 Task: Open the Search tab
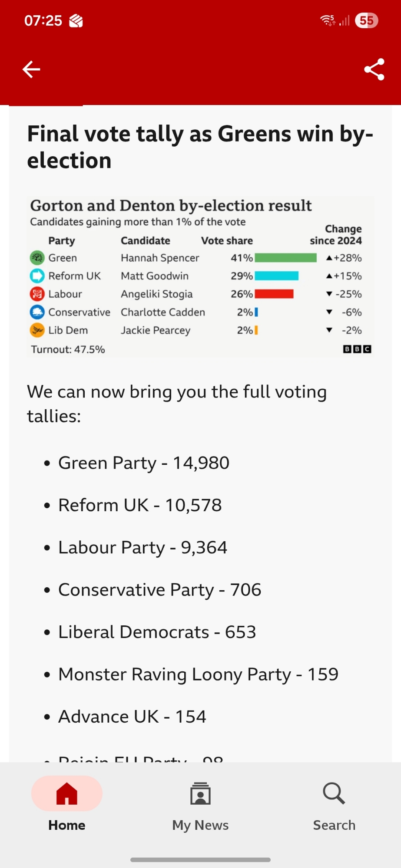tap(334, 804)
